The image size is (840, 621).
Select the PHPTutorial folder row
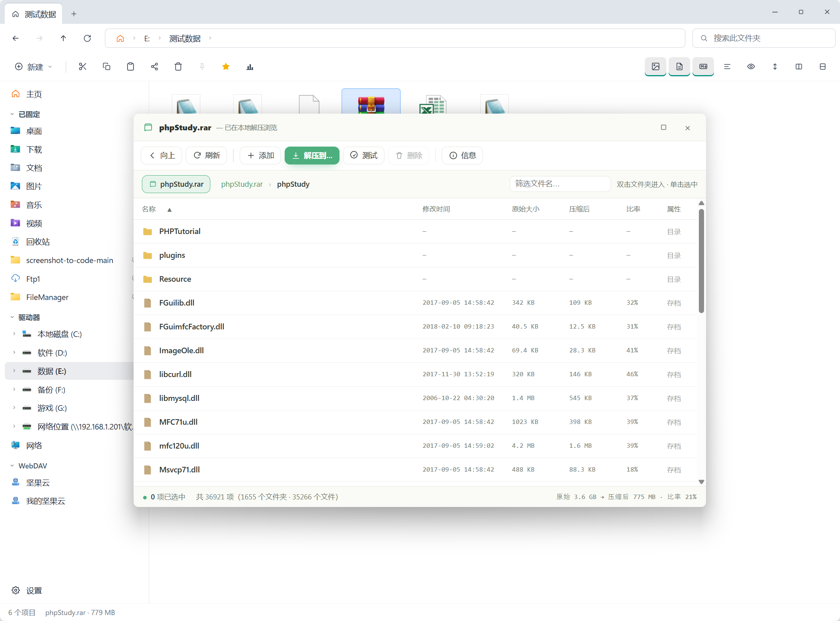click(x=415, y=232)
